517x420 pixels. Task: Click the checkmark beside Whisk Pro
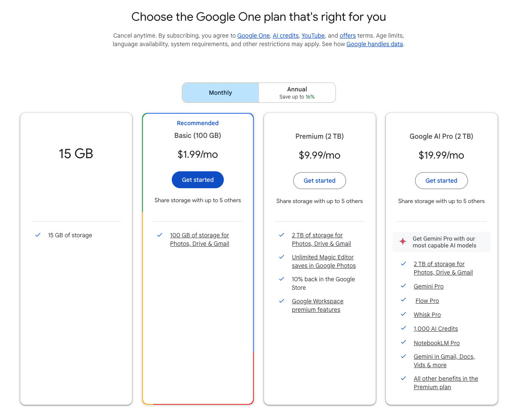click(403, 314)
